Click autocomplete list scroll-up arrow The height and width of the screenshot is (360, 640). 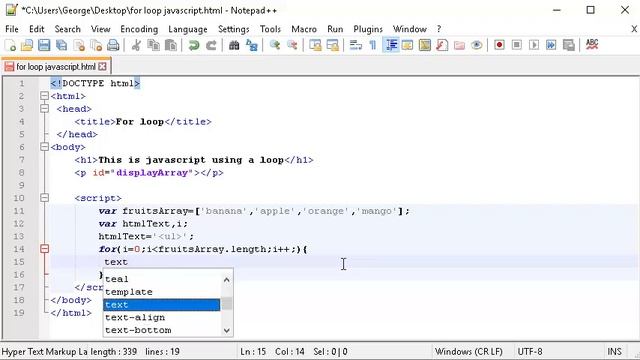(x=227, y=280)
